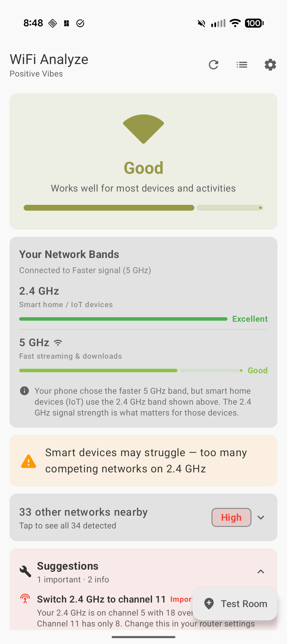Tap the red antenna channel icon
This screenshot has width=287, height=644.
tap(25, 599)
